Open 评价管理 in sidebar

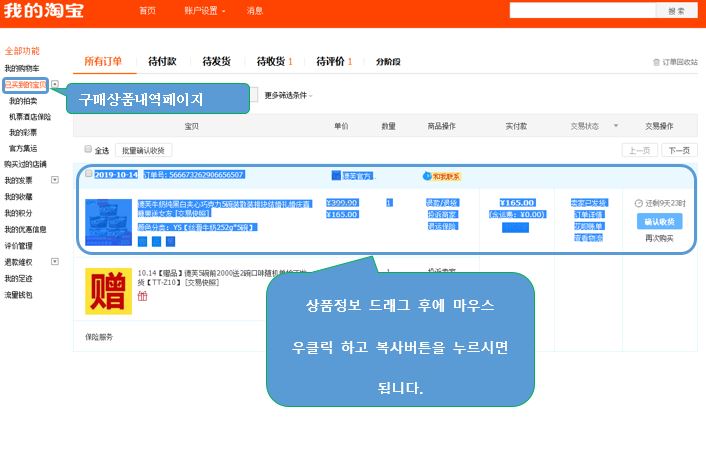tap(18, 246)
